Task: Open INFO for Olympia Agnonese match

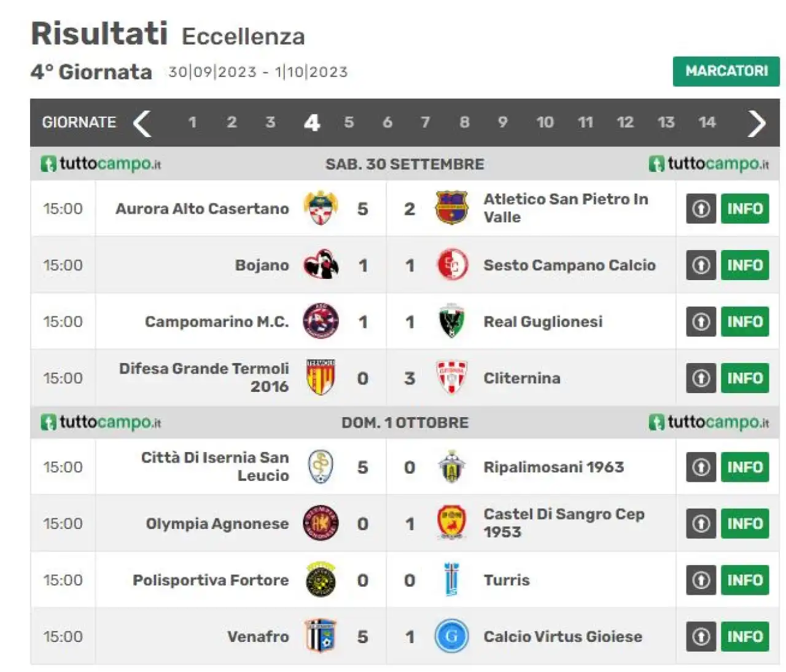Action: tap(745, 524)
